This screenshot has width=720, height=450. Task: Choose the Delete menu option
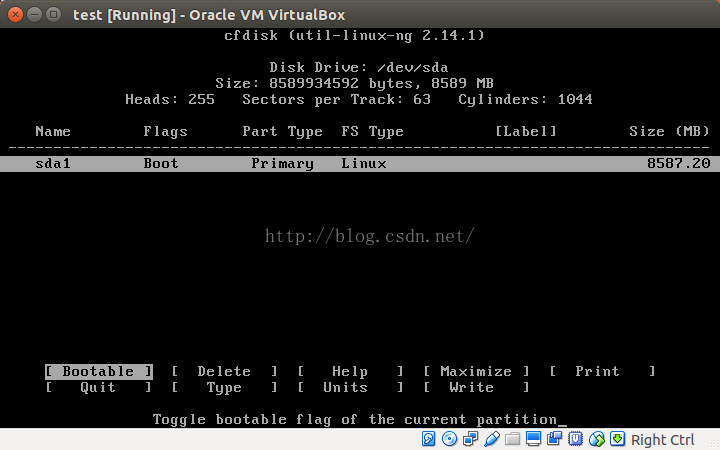click(x=224, y=371)
